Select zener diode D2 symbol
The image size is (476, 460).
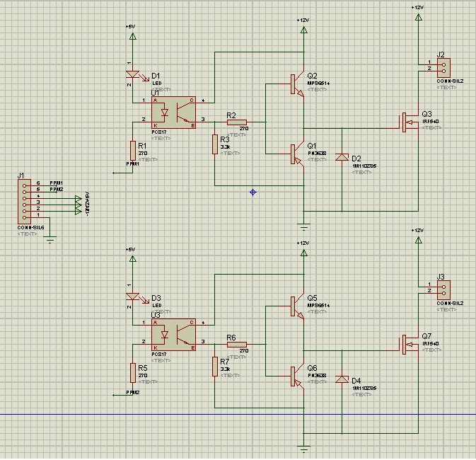(x=342, y=157)
